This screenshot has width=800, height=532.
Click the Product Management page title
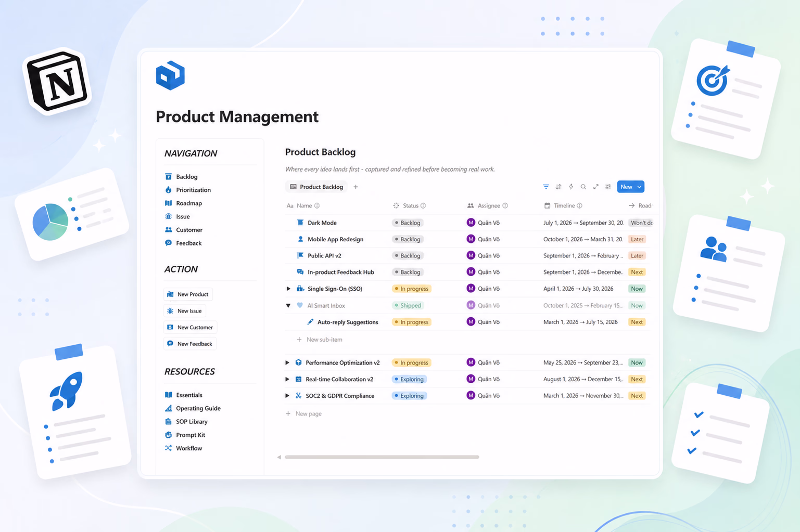tap(237, 116)
